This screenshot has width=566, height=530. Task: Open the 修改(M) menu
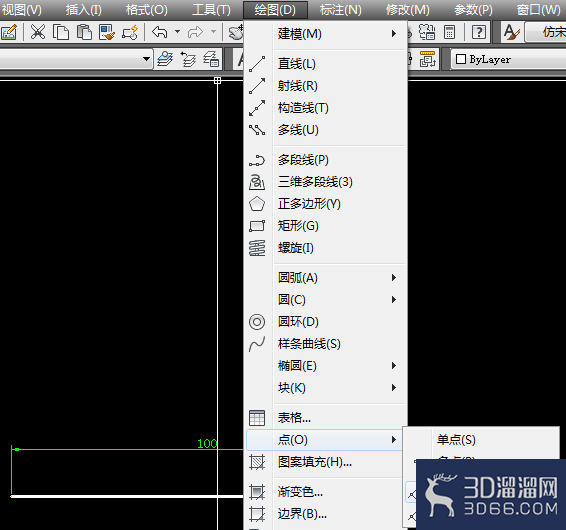tap(408, 10)
